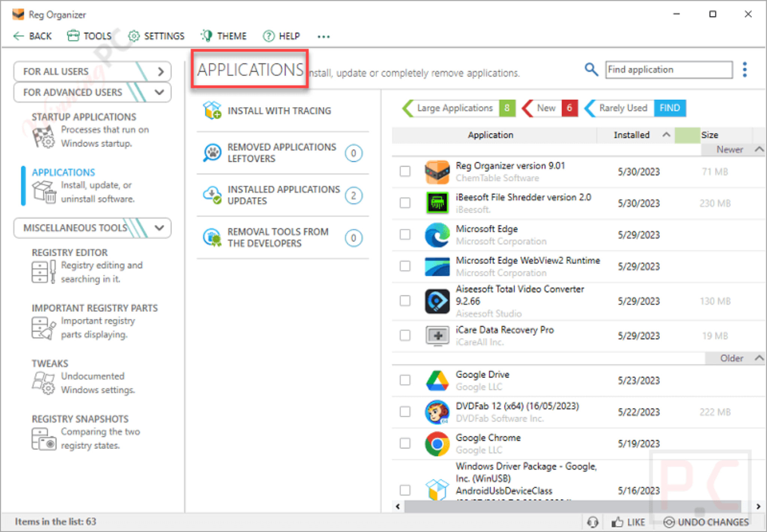Click the Important Registry Parts icon
Screen dimensions: 767x532
click(x=44, y=328)
